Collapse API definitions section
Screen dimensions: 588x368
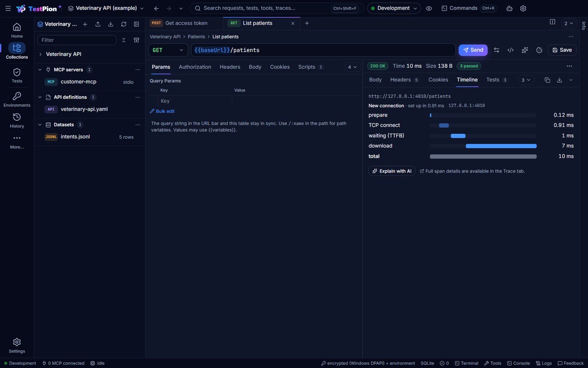point(40,97)
